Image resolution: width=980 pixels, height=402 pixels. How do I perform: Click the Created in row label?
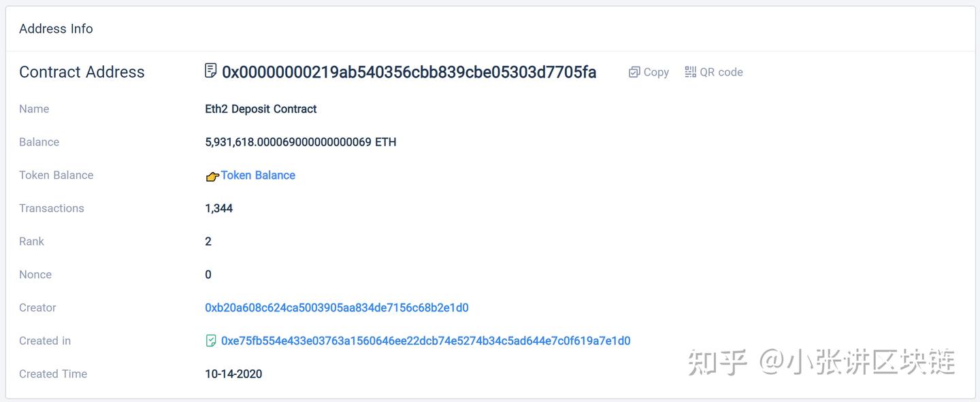(45, 341)
